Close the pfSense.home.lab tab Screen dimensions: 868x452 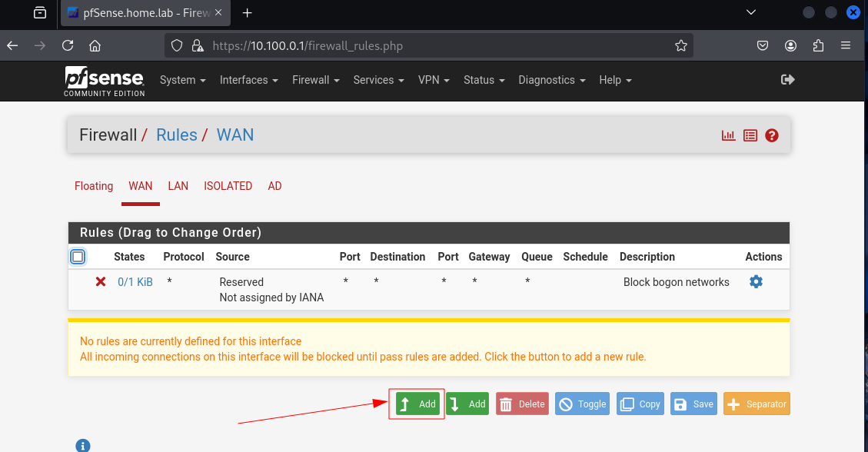click(218, 12)
